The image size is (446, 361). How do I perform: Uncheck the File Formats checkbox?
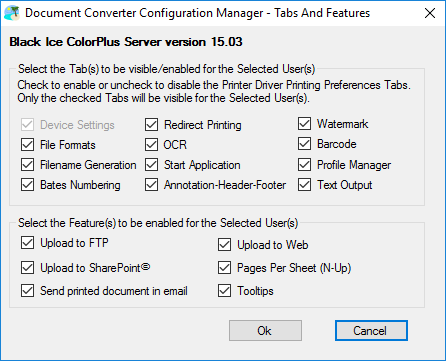tap(27, 145)
